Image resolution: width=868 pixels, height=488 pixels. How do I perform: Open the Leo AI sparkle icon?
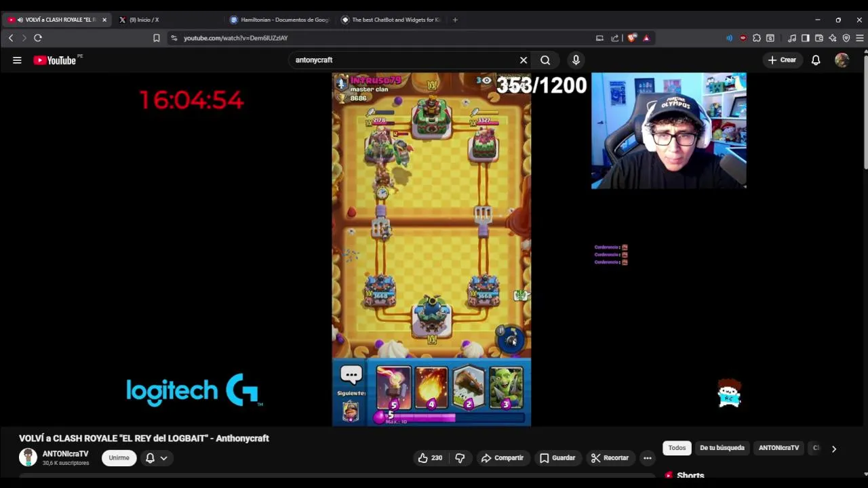pyautogui.click(x=833, y=38)
